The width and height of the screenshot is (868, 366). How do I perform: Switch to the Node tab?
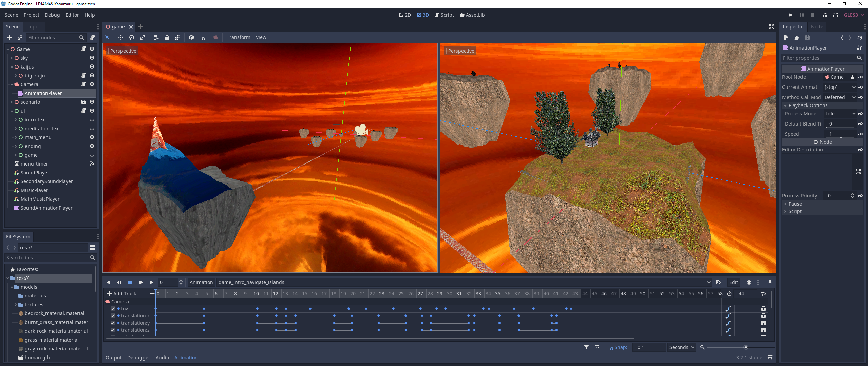tap(817, 27)
